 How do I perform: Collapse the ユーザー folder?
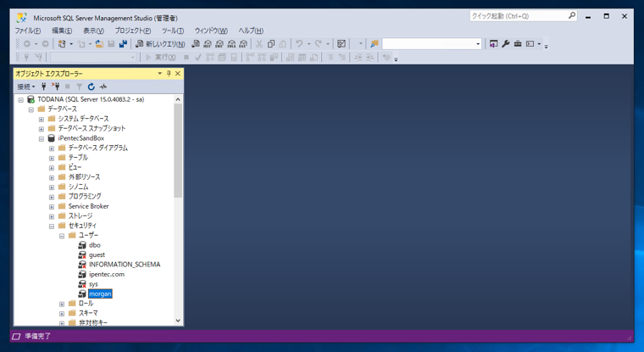click(62, 236)
